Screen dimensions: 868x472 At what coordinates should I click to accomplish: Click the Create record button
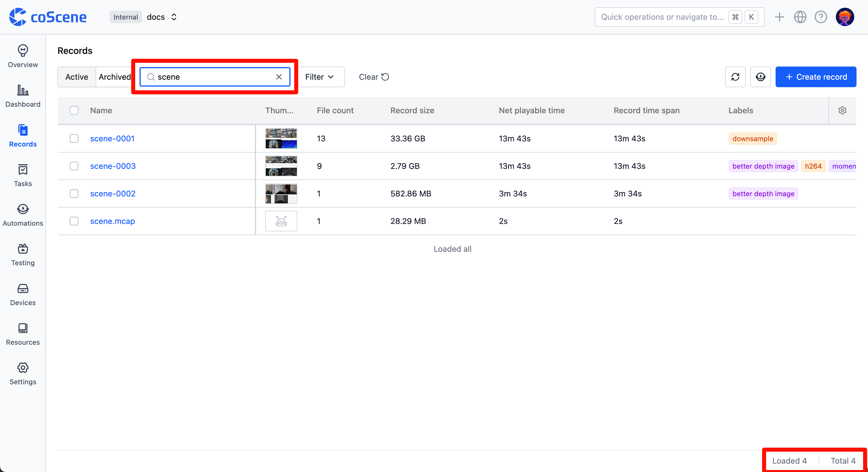(x=816, y=77)
